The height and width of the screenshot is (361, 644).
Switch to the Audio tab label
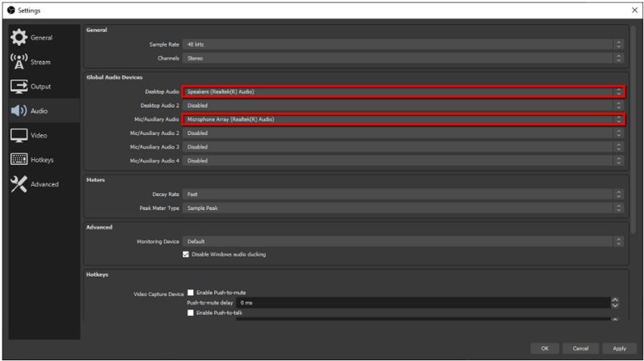point(39,111)
